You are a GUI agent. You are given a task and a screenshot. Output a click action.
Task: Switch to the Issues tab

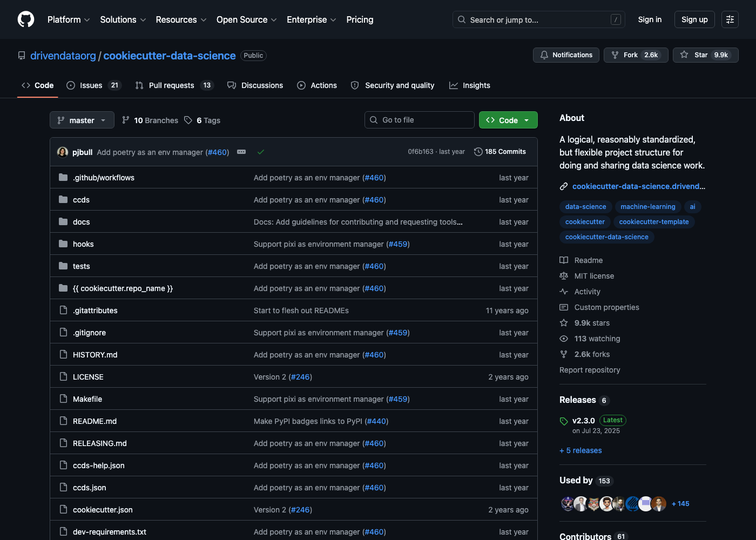pyautogui.click(x=94, y=85)
